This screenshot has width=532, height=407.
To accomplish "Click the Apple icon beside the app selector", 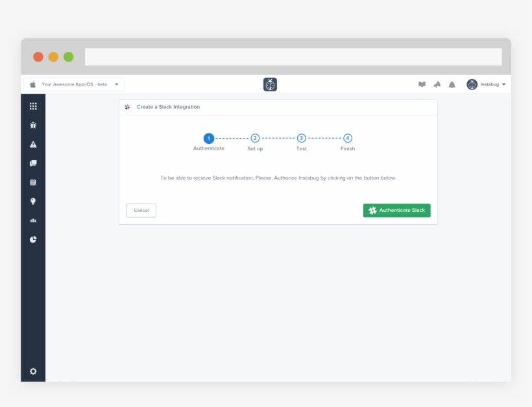I will (x=32, y=84).
